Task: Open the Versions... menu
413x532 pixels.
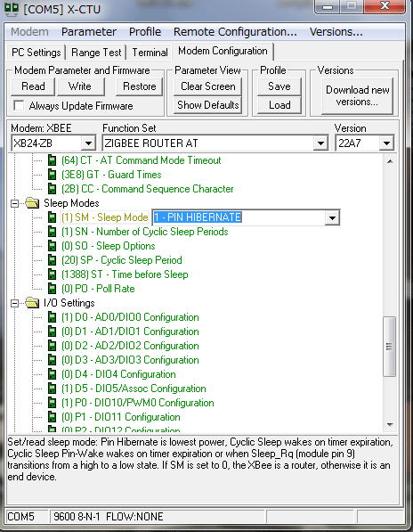Action: tap(336, 31)
